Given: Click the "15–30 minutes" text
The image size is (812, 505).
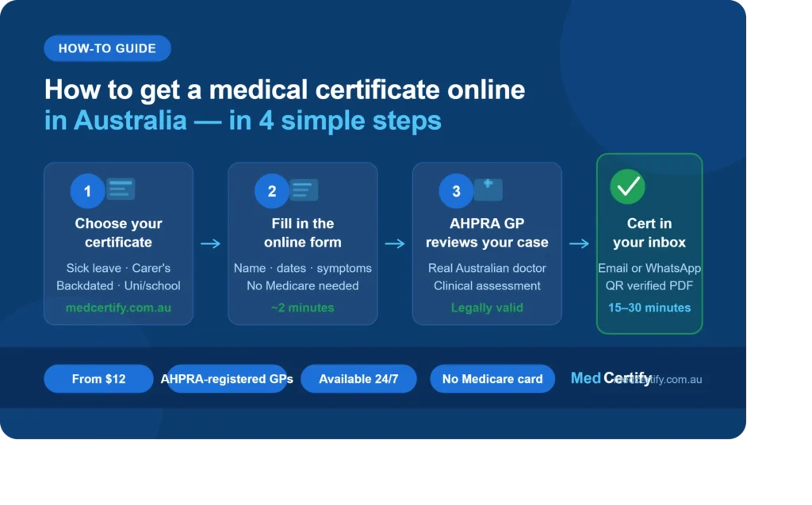Looking at the screenshot, I should (649, 308).
